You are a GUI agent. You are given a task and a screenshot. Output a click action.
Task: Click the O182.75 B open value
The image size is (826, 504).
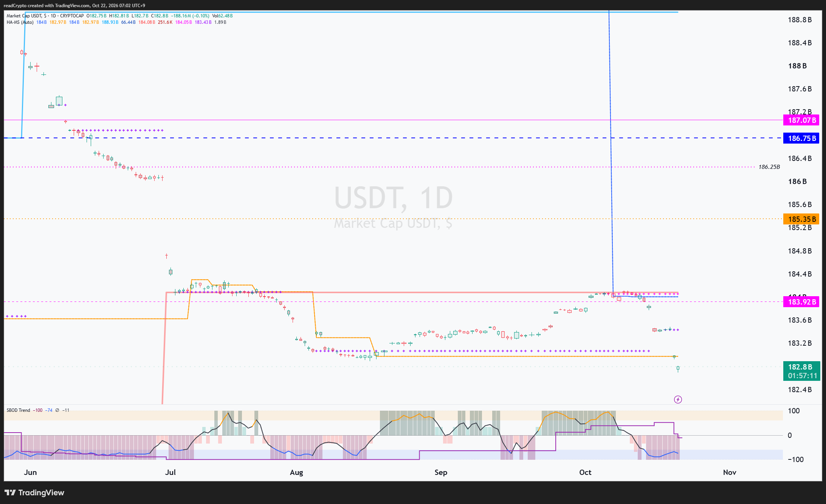click(x=96, y=16)
